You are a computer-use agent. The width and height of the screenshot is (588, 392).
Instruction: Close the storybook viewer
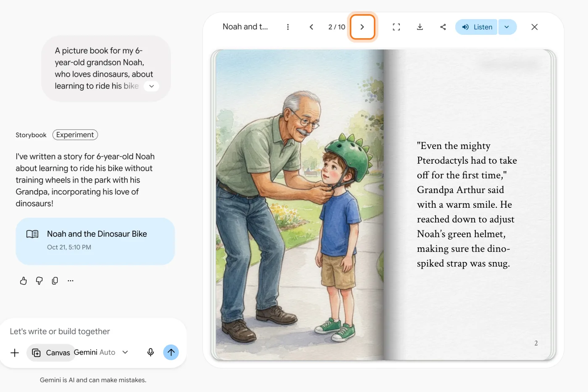[x=534, y=27]
